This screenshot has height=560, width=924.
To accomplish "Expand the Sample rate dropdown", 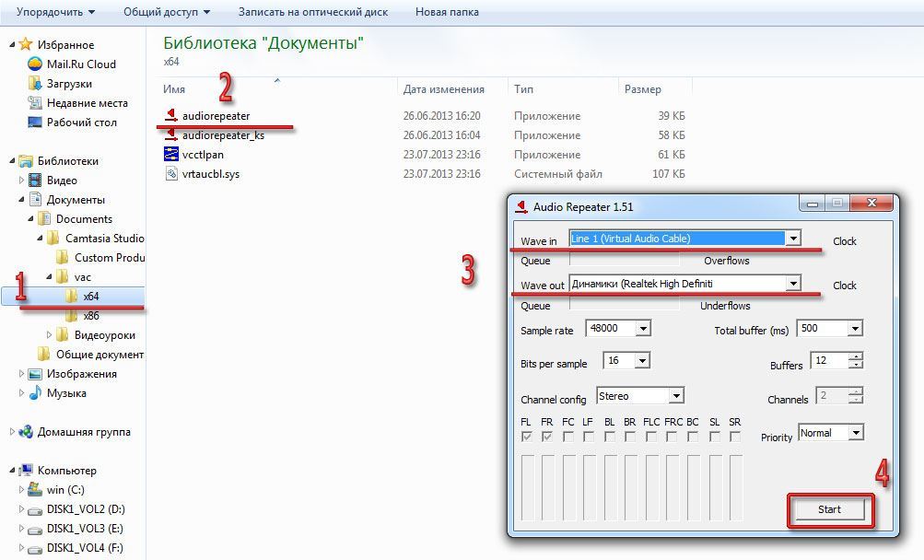I will click(x=642, y=329).
